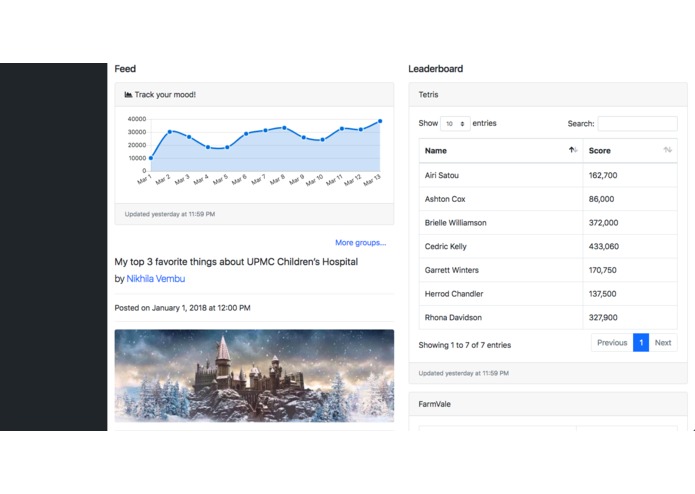Click the Updated yesterday text under mood chart

(170, 214)
